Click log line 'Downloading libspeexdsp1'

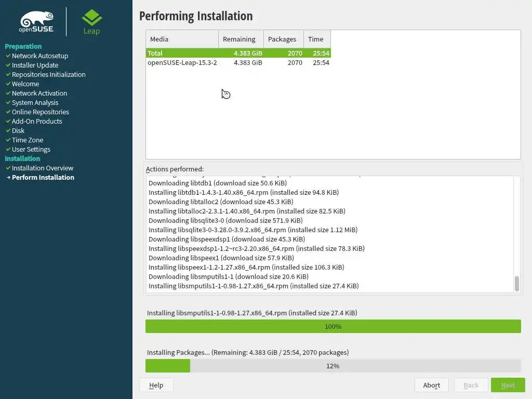pos(227,239)
